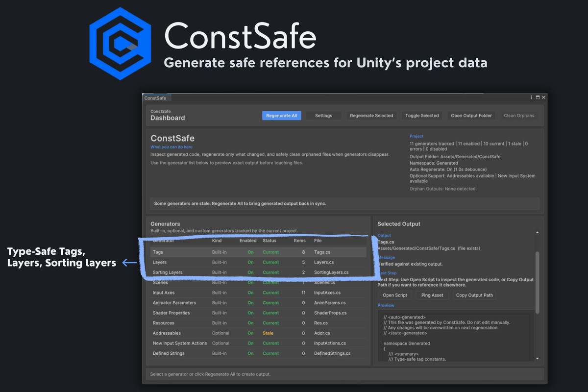588x392 pixels.
Task: Select the Animator Parameters row
Action: coord(258,303)
